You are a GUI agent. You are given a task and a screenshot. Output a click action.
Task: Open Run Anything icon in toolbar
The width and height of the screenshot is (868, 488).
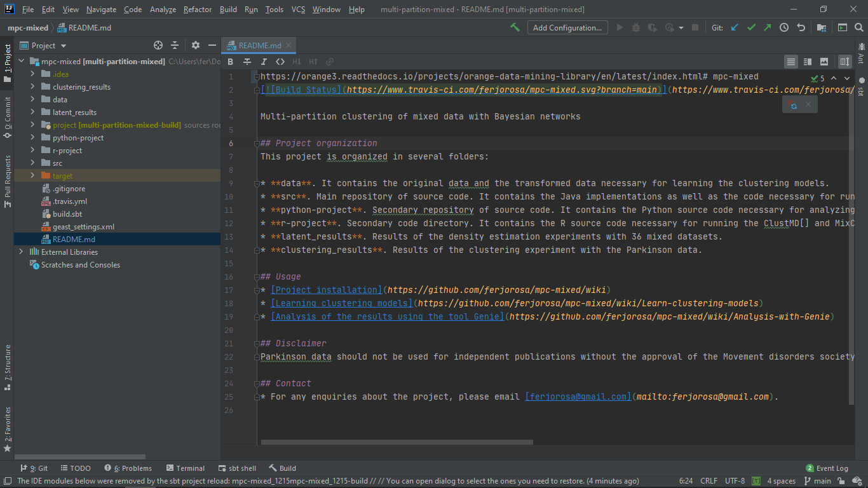tap(842, 27)
